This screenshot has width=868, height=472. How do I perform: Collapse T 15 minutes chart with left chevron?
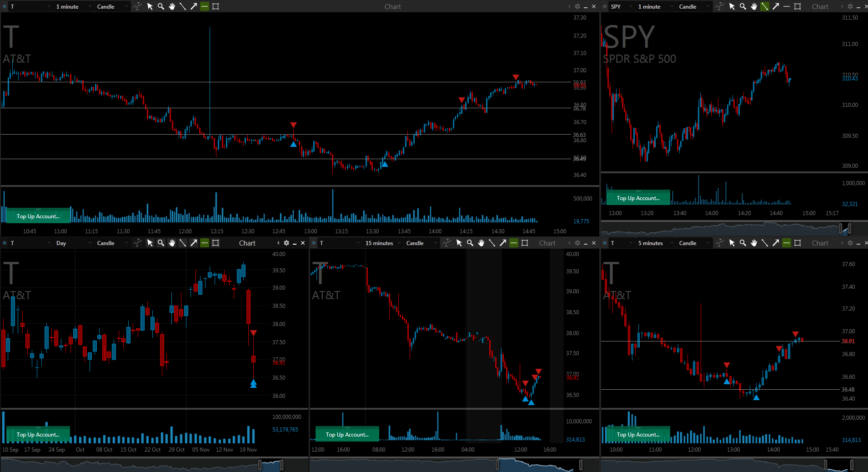(x=569, y=243)
